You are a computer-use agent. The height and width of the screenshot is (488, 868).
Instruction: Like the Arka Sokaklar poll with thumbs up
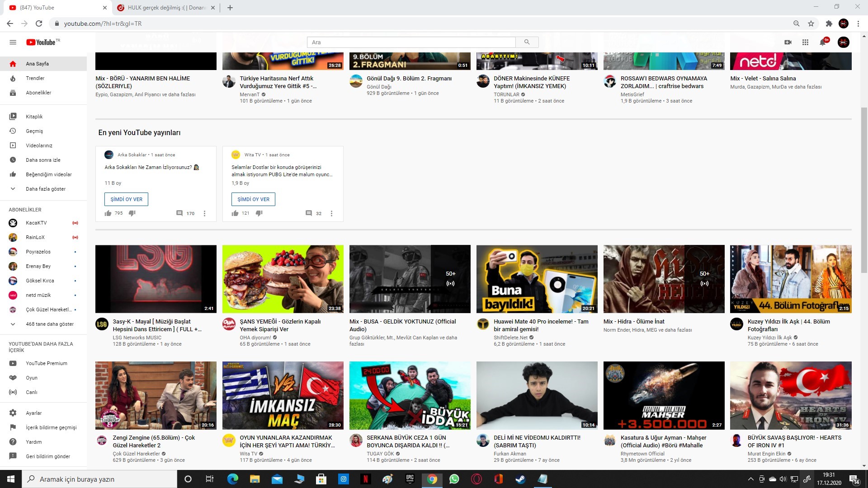(108, 213)
